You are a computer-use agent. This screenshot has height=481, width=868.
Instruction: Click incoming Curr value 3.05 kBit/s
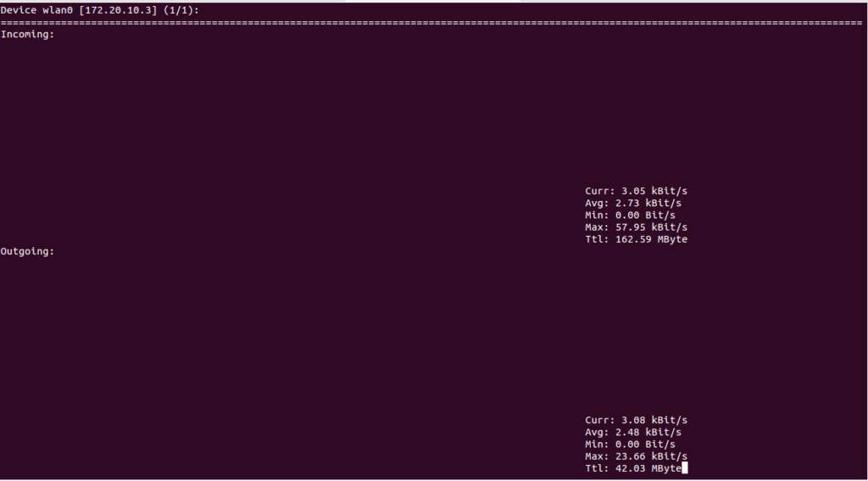pos(651,191)
